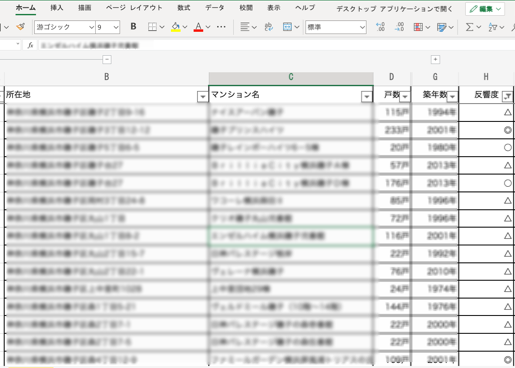
Task: Apply the AutoSum sigma function
Action: click(x=469, y=27)
